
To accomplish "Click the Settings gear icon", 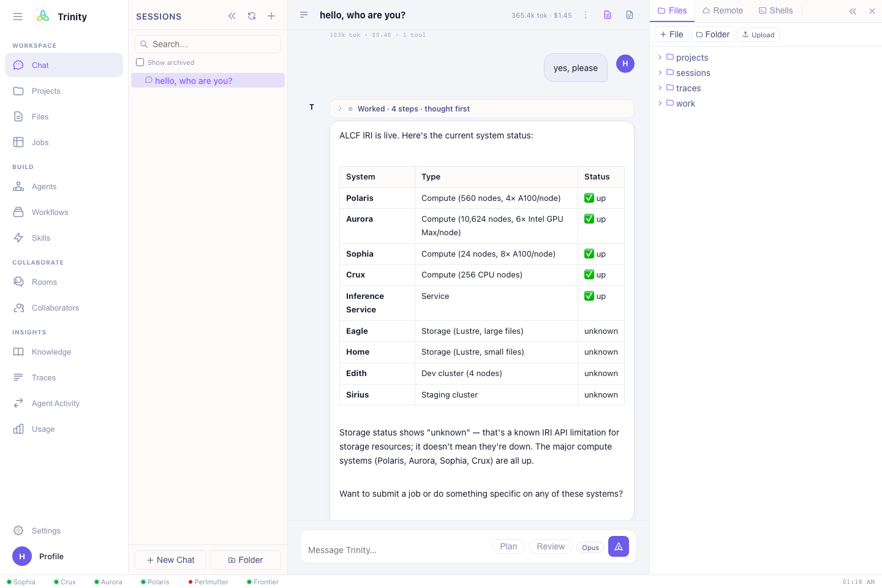I will tap(18, 530).
